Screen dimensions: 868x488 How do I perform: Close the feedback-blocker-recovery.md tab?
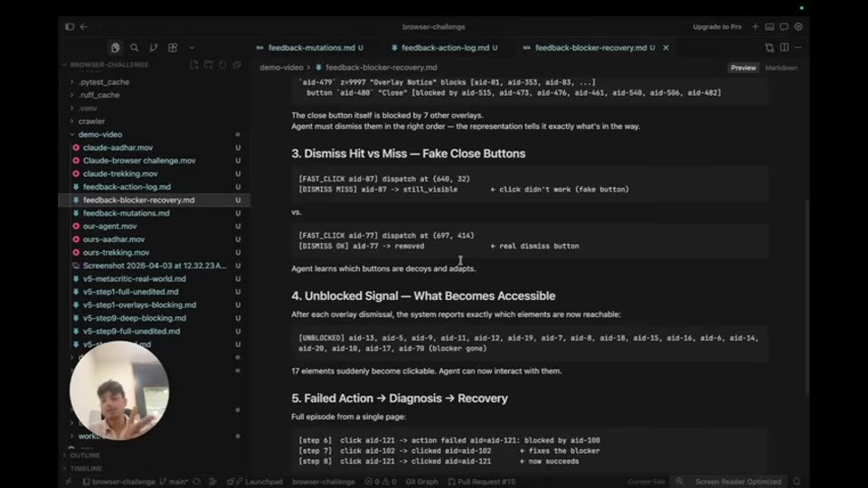666,48
